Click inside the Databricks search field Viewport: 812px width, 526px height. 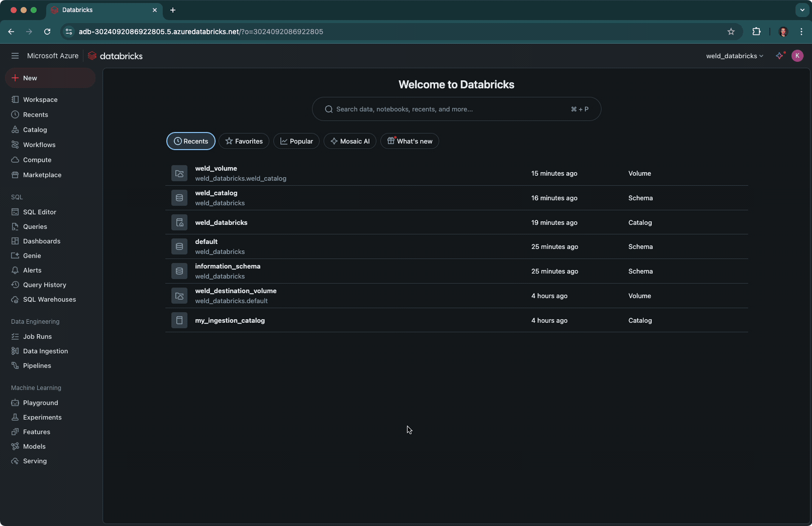coord(456,109)
